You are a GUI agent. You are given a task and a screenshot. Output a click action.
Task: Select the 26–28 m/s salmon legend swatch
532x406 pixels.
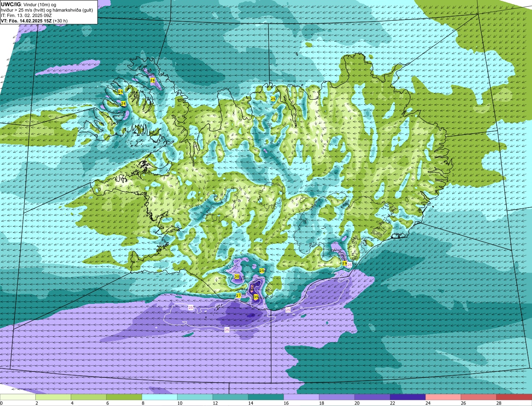tap(479, 397)
